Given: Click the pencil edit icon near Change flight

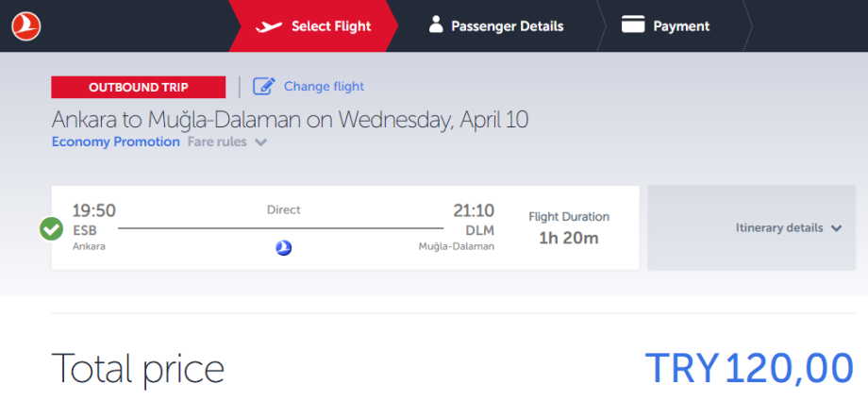Looking at the screenshot, I should coord(264,87).
